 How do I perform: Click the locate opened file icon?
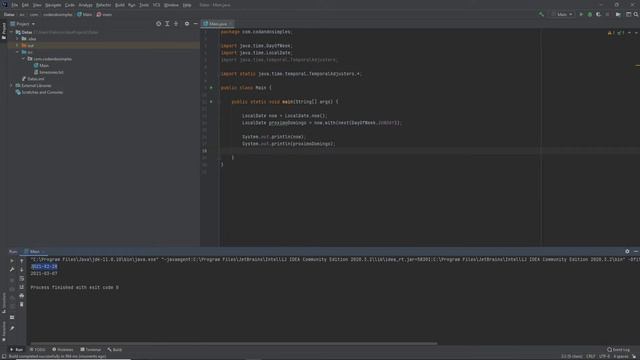point(158,24)
